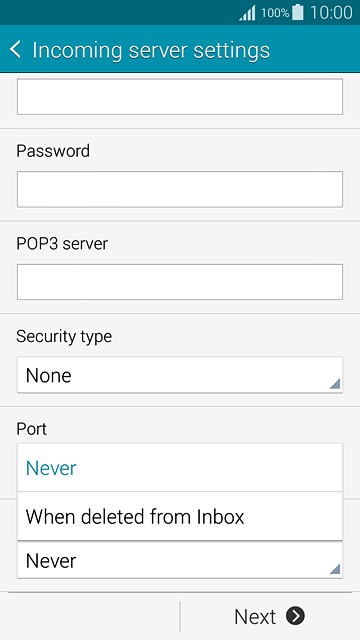Focus the POP3 server input field
The height and width of the screenshot is (640, 360).
pyautogui.click(x=180, y=282)
